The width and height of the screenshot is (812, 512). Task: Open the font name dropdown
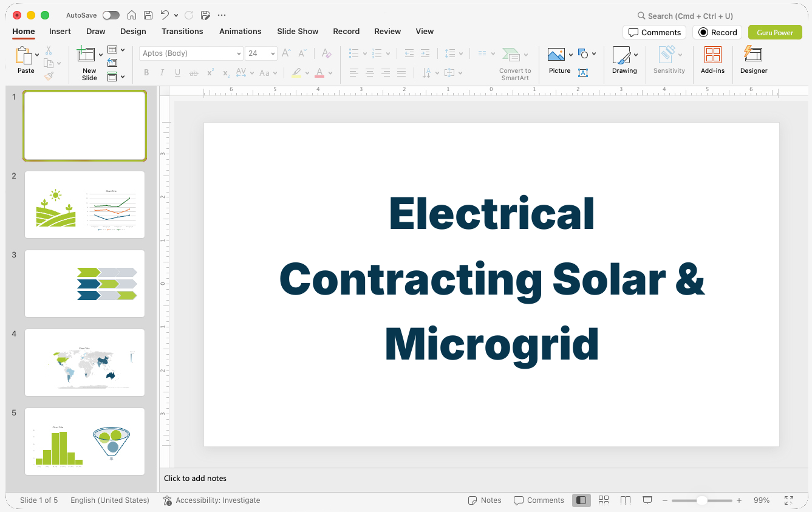coord(239,53)
